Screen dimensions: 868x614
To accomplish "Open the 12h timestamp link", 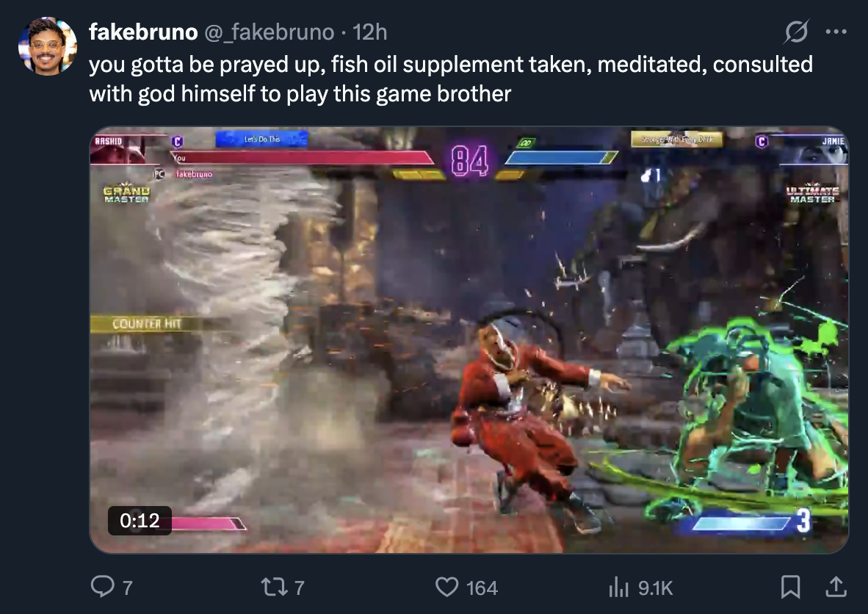I will click(370, 32).
